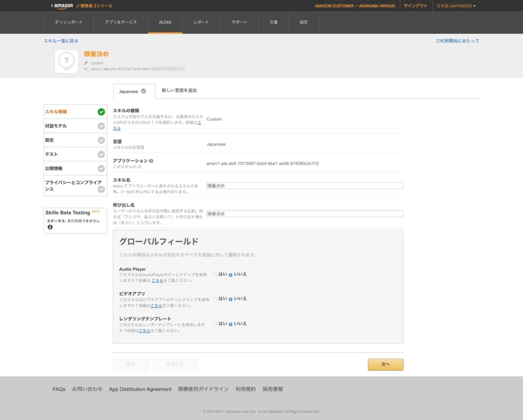Open 設定 in the left sidebar
The height and width of the screenshot is (420, 523).
(x=75, y=140)
